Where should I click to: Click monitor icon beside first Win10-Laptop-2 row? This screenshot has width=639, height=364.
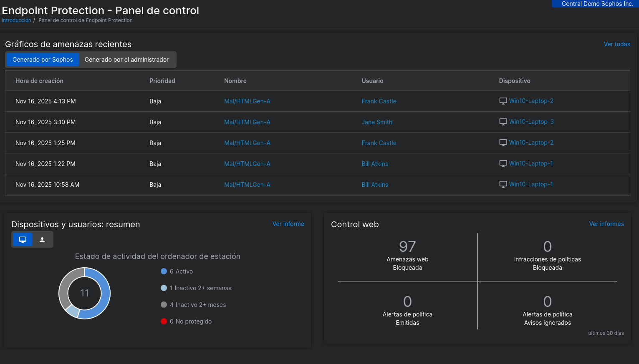tap(503, 101)
